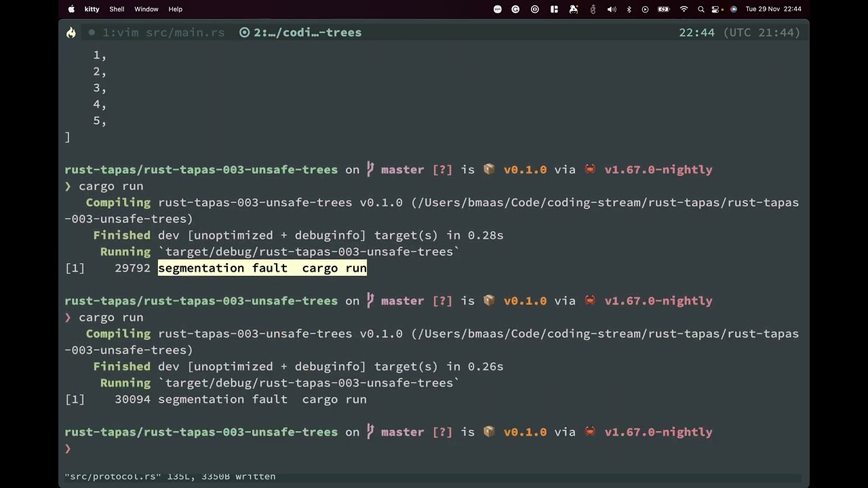Click the highlighted segmentation fault cargo run text
Viewport: 868px width, 488px height.
pyautogui.click(x=262, y=268)
